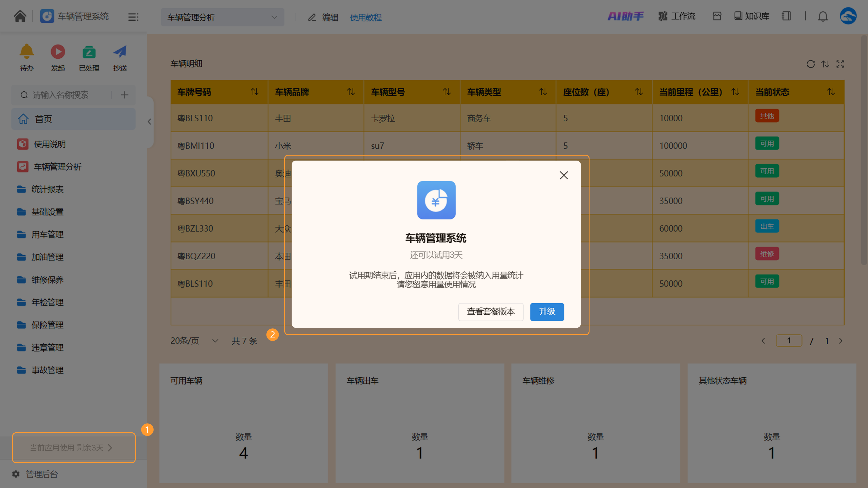Close the trial dialog with X
The width and height of the screenshot is (868, 488).
tap(564, 175)
